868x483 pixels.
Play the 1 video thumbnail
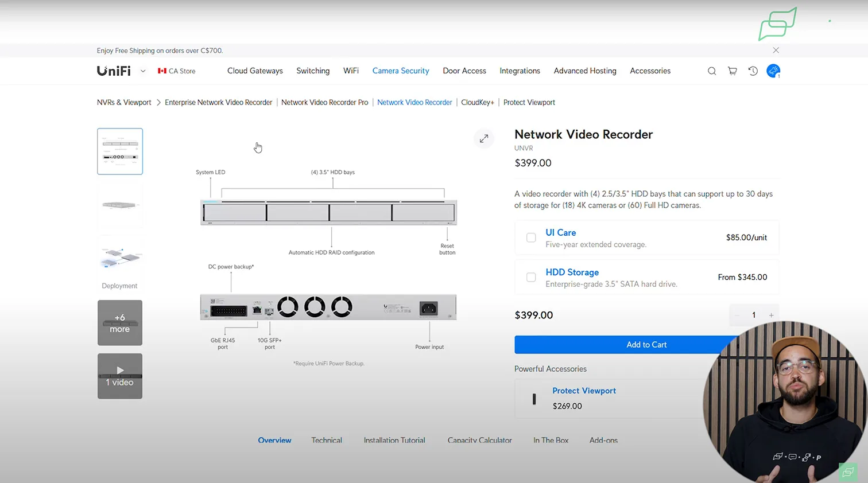(x=120, y=376)
